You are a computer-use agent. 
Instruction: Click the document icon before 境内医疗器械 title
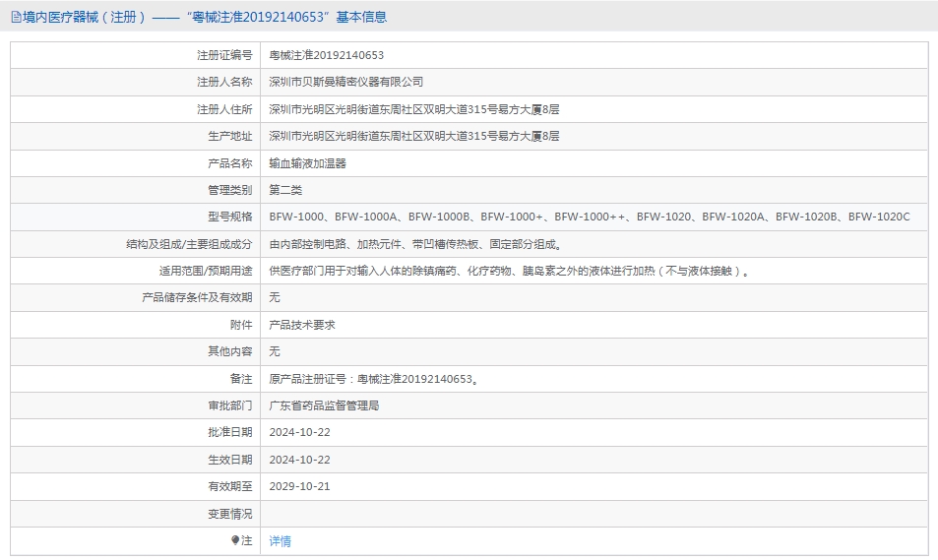tap(16, 17)
